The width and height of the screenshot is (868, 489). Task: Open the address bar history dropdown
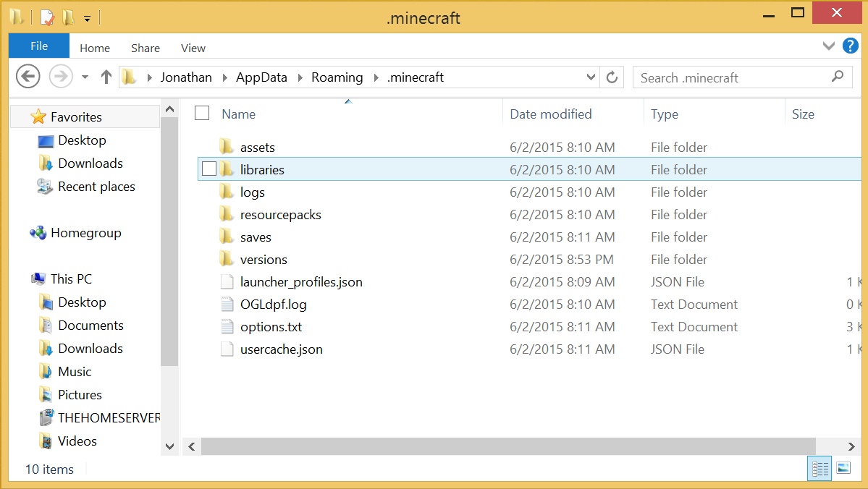(591, 77)
